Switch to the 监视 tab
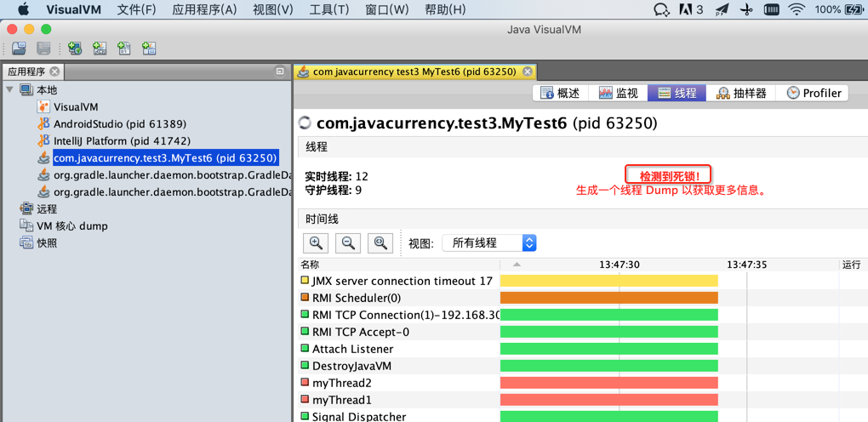This screenshot has width=868, height=422. tap(618, 93)
